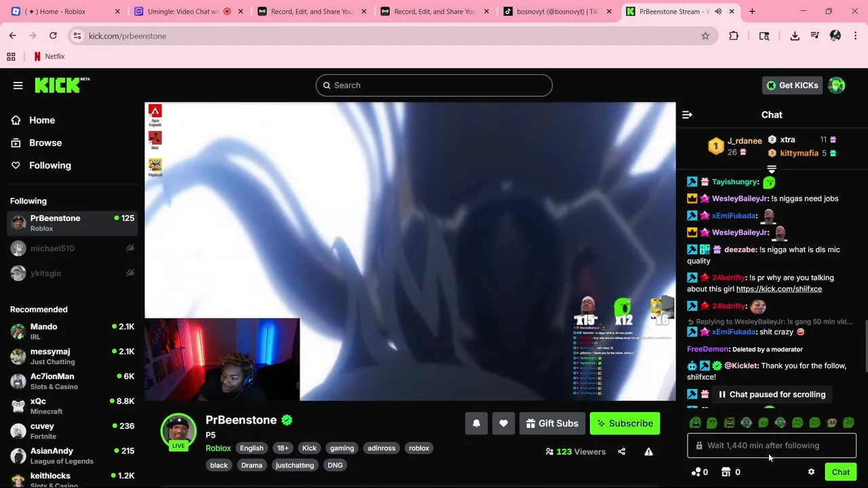Open the recommended channel Ac7ionMan
The image size is (868, 488).
pos(72,381)
